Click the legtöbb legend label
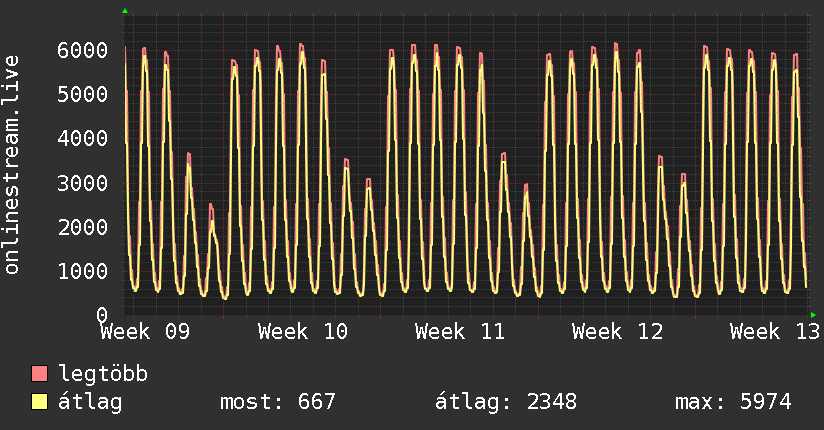Screen dimensions: 824x430 coord(103,374)
